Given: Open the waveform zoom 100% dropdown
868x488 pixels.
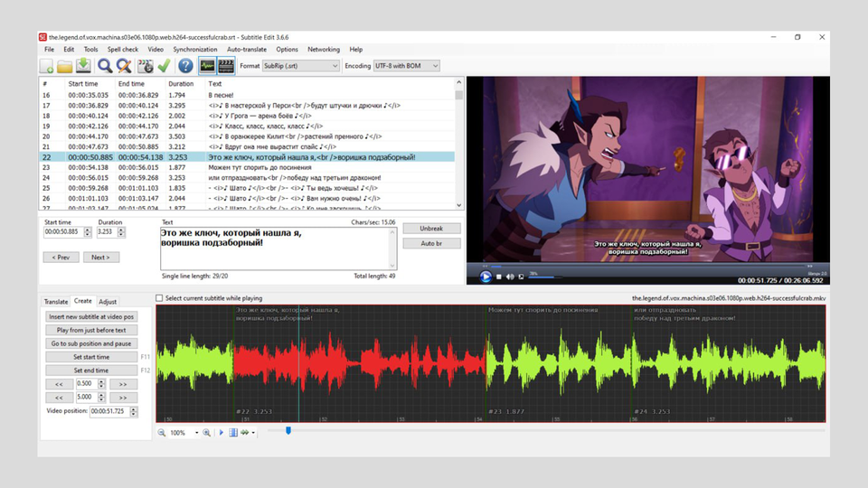Looking at the screenshot, I should [x=196, y=433].
